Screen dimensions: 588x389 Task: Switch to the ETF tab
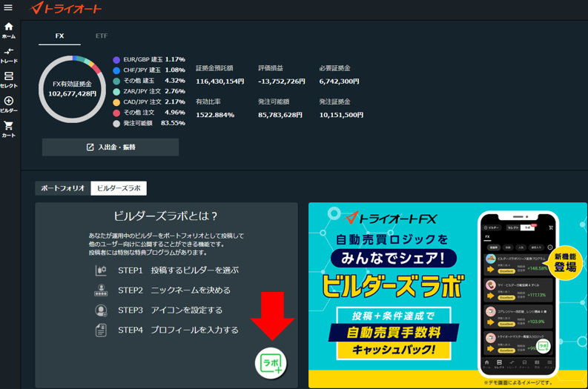tap(102, 36)
